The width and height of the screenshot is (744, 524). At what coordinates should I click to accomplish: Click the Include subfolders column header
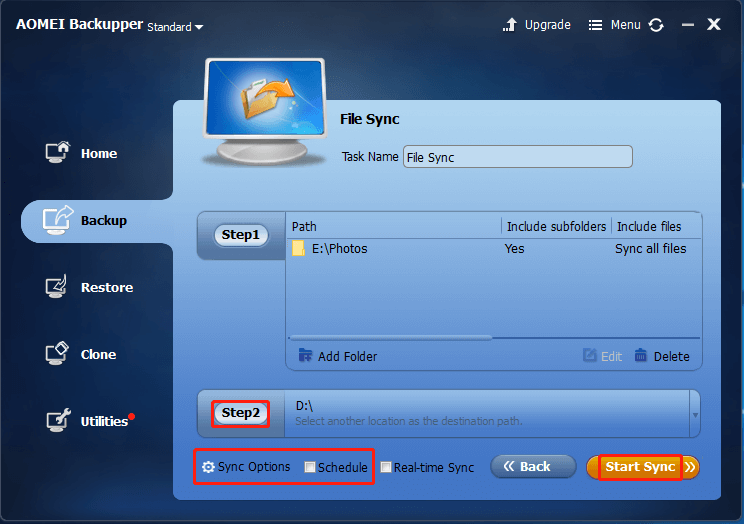point(556,227)
